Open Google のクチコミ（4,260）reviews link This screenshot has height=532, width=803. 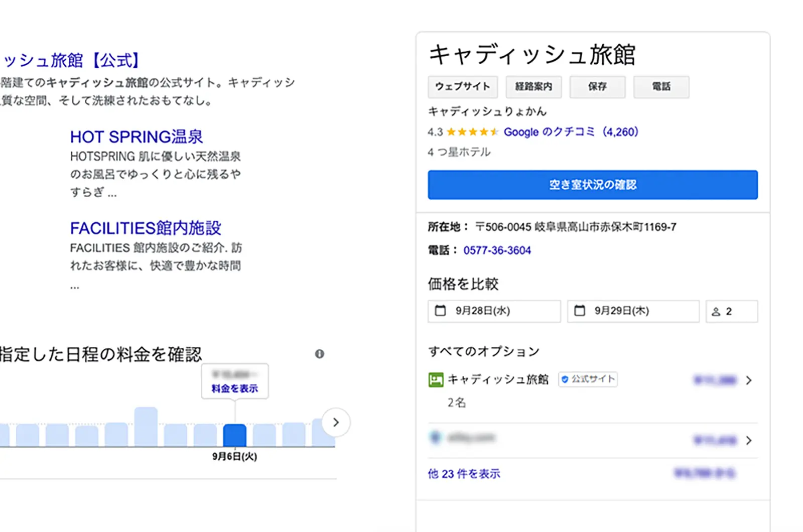[571, 132]
